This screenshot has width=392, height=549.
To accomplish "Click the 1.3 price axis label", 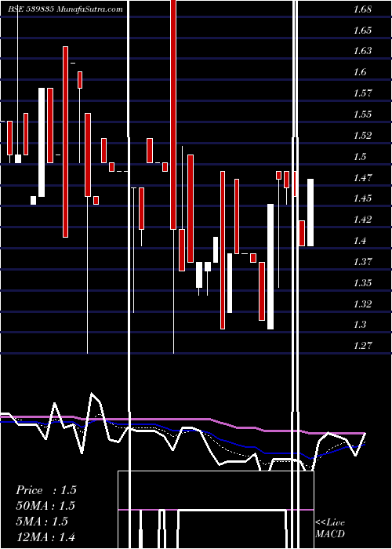I will 360,325.
